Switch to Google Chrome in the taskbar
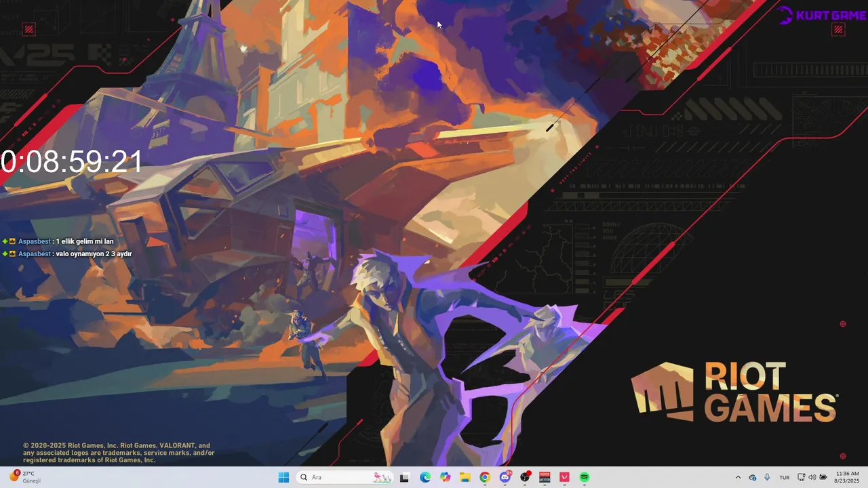The image size is (868, 488). click(485, 477)
